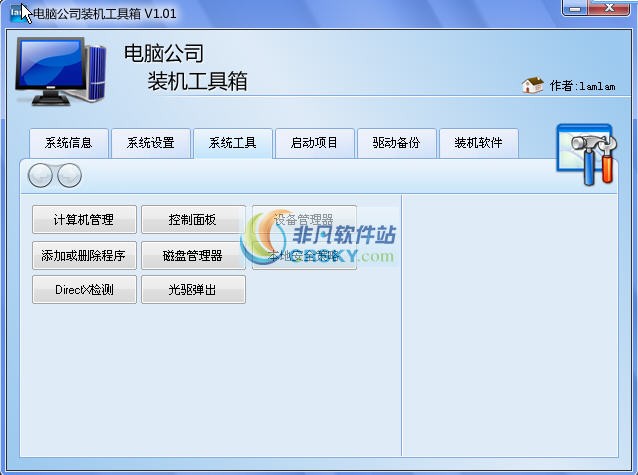Image resolution: width=638 pixels, height=475 pixels.
Task: Run DirectX检测
Action: tap(84, 290)
